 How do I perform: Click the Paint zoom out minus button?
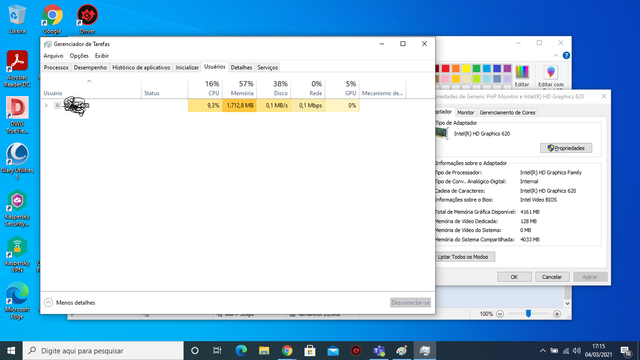pyautogui.click(x=500, y=314)
